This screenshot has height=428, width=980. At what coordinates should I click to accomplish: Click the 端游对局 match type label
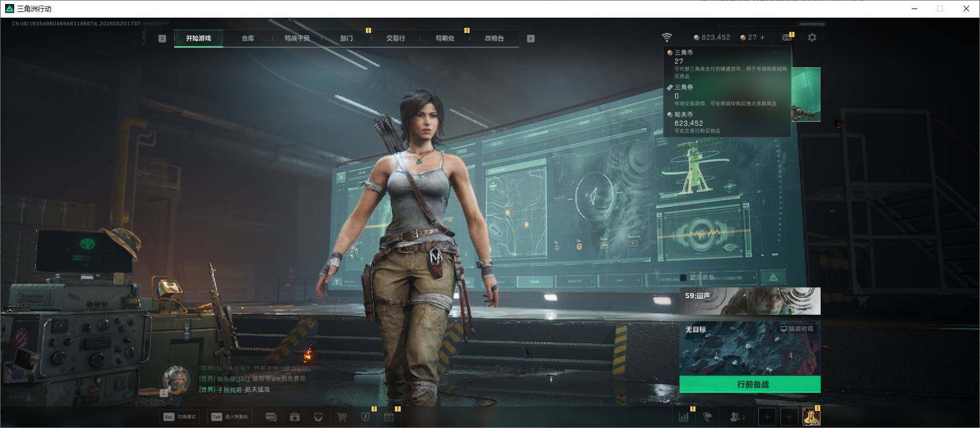[x=797, y=329]
